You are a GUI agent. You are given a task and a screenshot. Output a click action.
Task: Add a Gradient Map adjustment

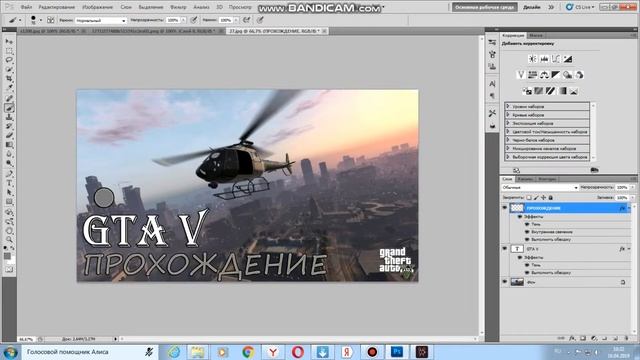click(562, 91)
